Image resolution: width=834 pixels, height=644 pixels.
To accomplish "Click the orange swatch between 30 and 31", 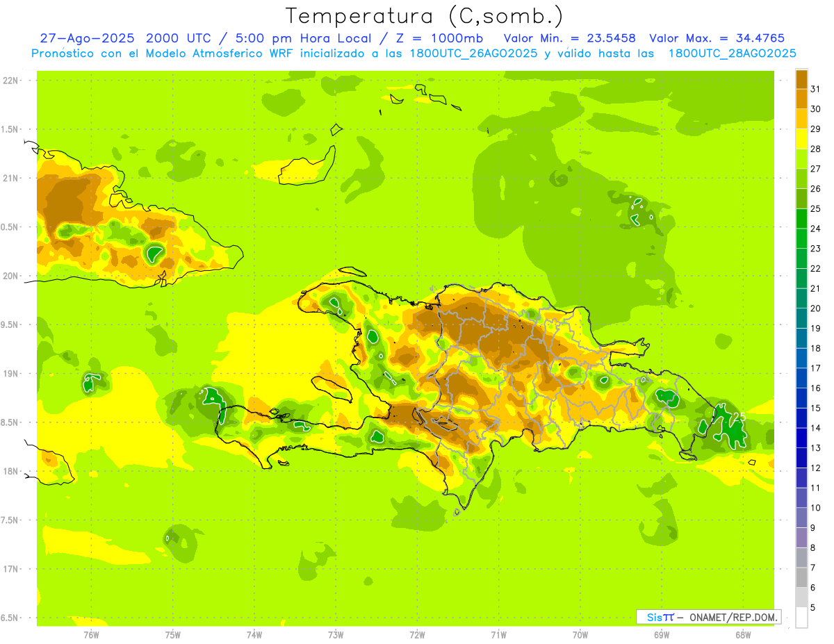I will click(801, 99).
